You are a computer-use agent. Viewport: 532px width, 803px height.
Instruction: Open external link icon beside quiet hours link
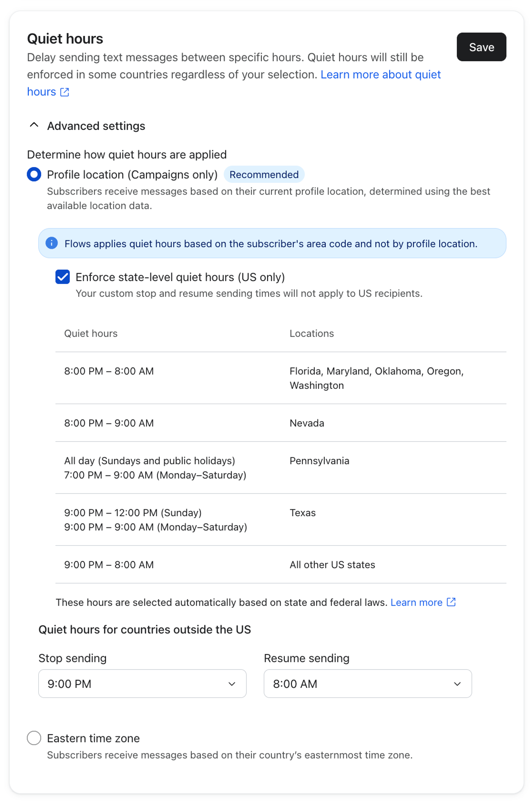[x=65, y=92]
